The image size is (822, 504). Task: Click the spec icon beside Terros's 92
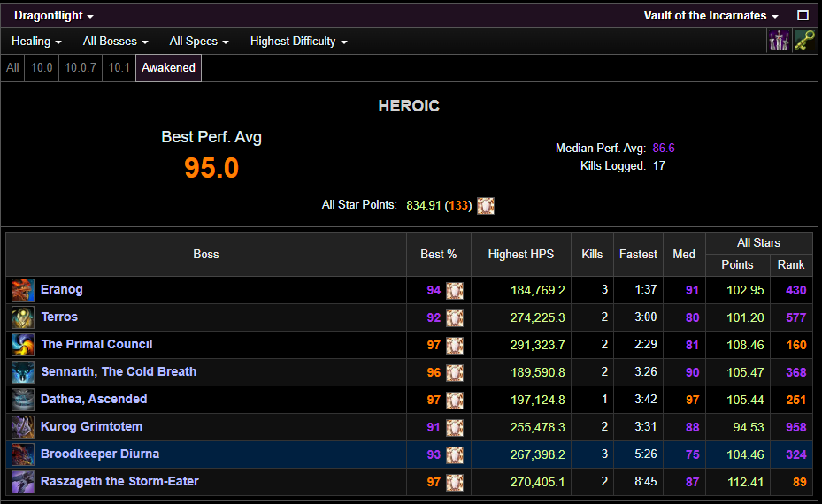pyautogui.click(x=455, y=318)
